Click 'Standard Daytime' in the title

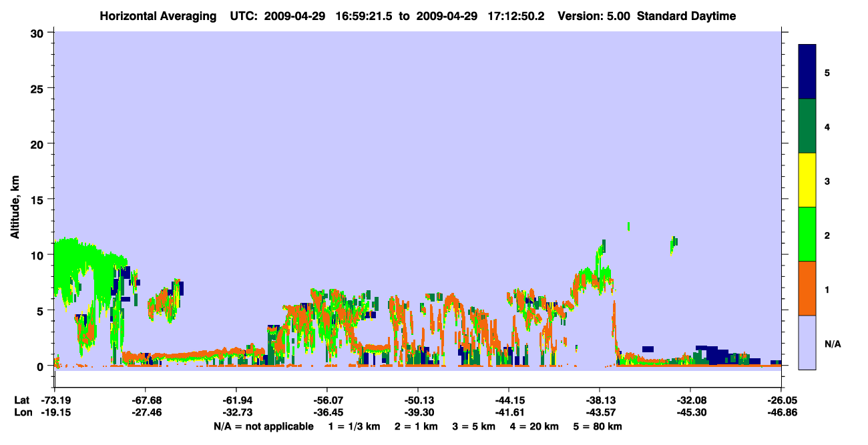coord(686,16)
